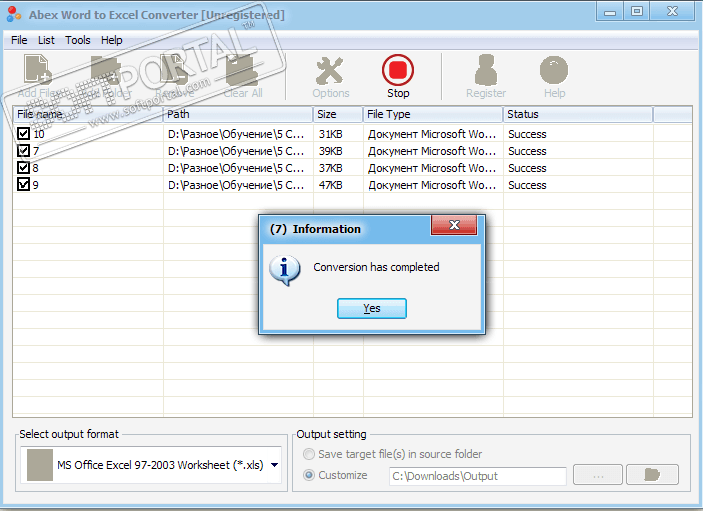703x511 pixels.
Task: Sort by the Path column header
Action: pyautogui.click(x=238, y=114)
